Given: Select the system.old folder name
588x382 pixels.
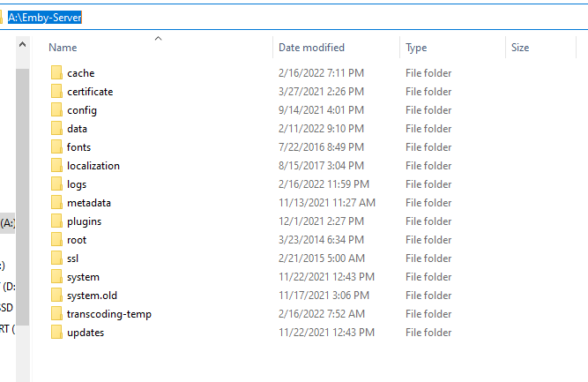Looking at the screenshot, I should coord(92,296).
